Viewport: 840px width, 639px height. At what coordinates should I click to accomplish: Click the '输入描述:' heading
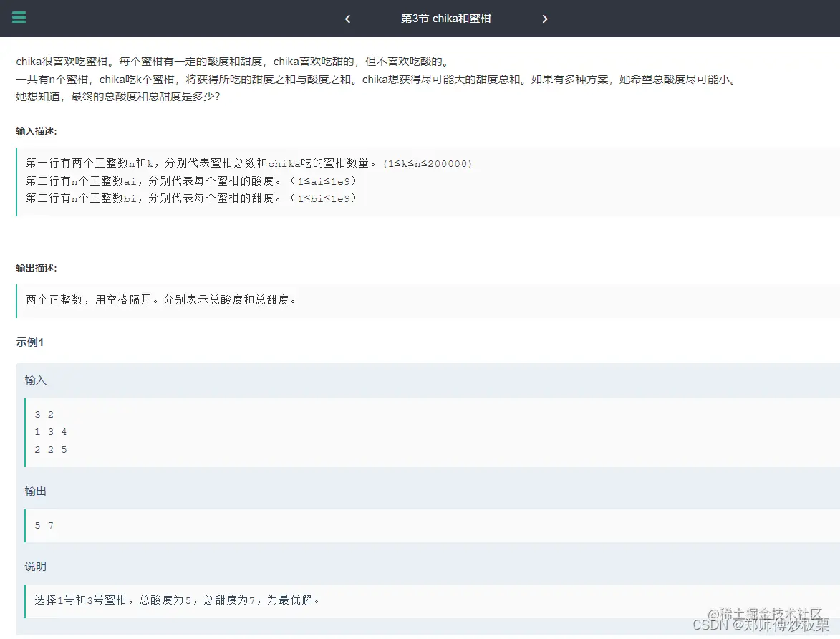(x=37, y=131)
